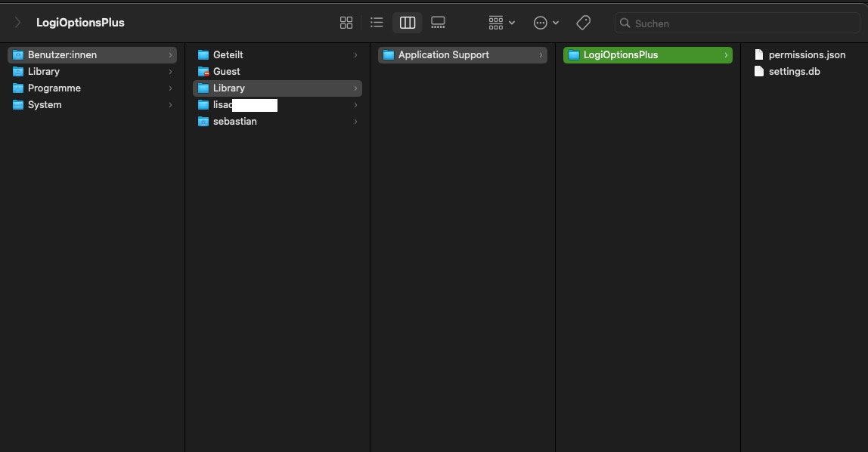Screen dimensions: 868x452
Task: Select the Programme folder
Action: coord(54,88)
